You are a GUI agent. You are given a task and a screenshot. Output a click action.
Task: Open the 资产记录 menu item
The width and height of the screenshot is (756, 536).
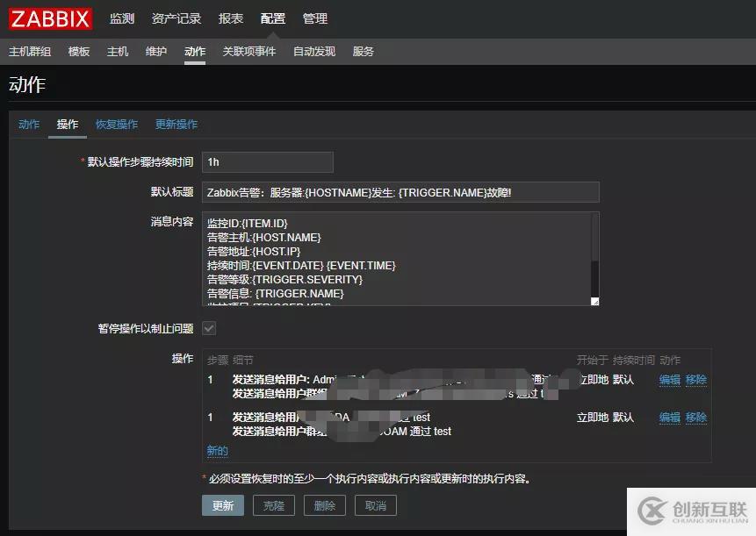(x=176, y=18)
